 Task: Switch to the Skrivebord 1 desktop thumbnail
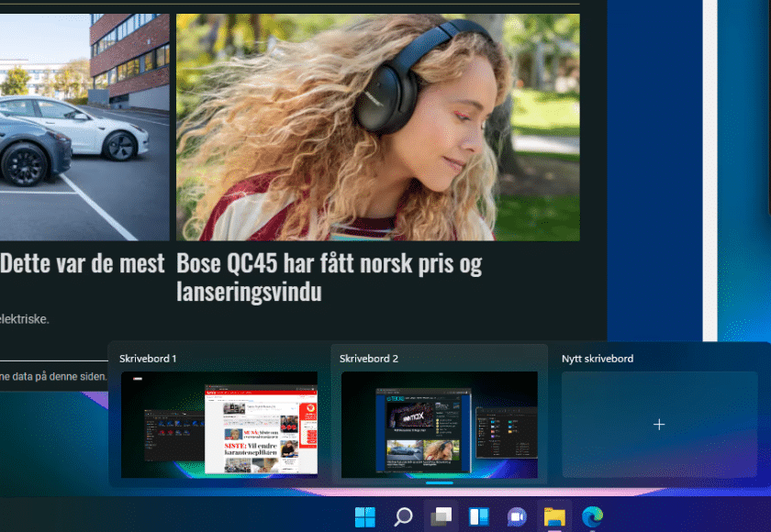(219, 425)
